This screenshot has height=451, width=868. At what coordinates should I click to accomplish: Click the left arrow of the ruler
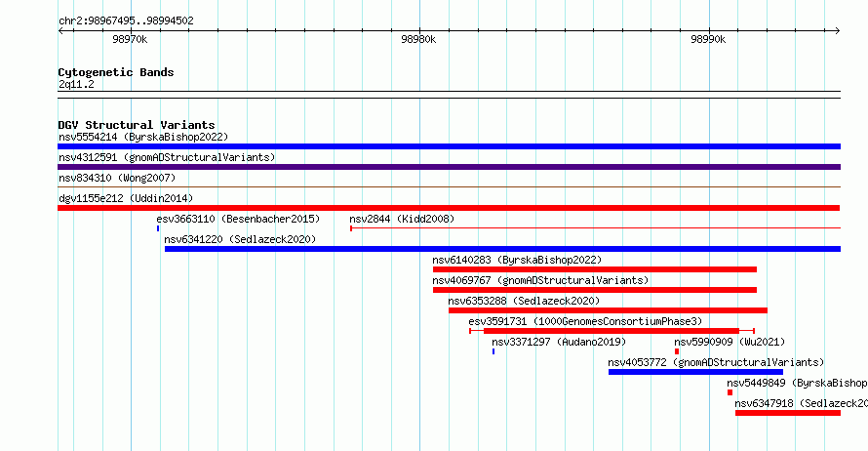60,30
